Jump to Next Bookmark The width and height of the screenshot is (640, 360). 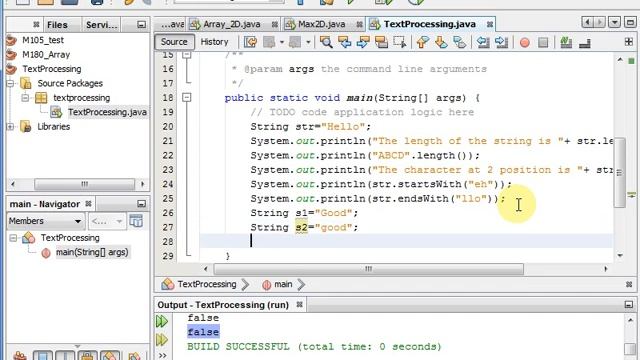[x=441, y=42]
